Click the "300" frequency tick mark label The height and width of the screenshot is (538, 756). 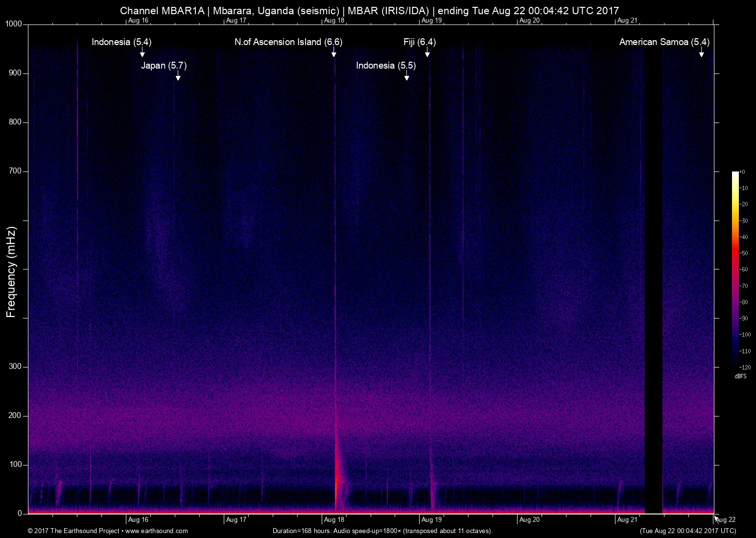15,366
